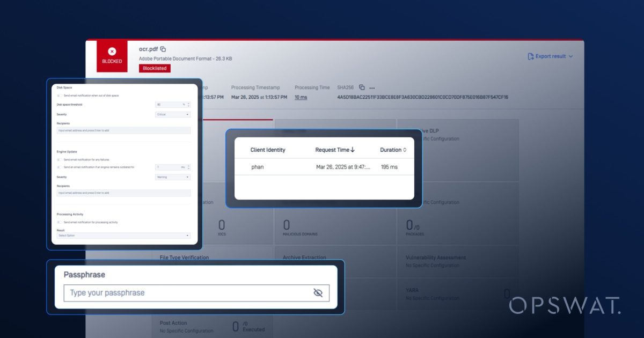Copy the SHA256 hash value
The width and height of the screenshot is (644, 338).
click(x=361, y=87)
